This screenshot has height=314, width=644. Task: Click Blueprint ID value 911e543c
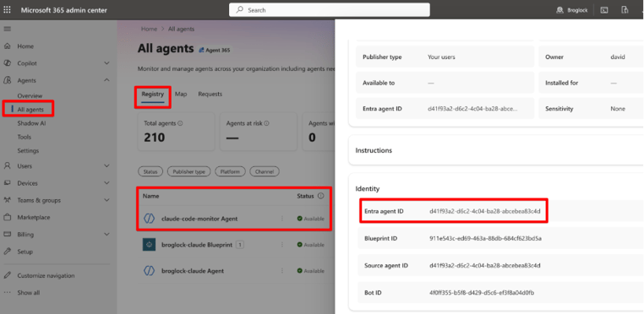point(485,239)
